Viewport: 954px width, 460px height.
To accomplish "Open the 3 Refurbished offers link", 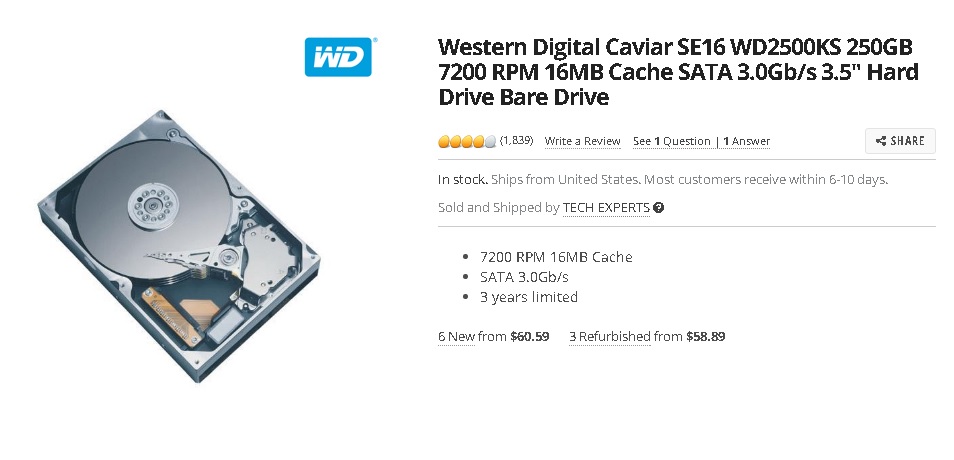I will point(610,336).
